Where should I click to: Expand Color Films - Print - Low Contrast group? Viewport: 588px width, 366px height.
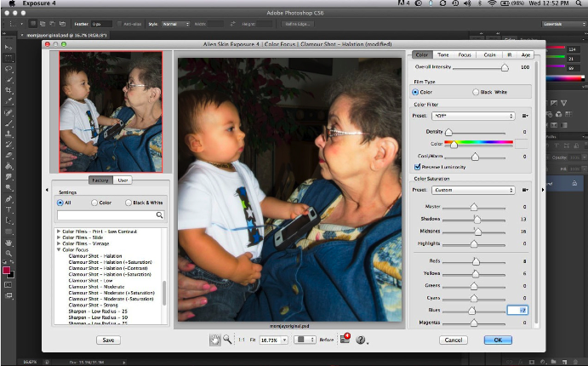coord(59,232)
